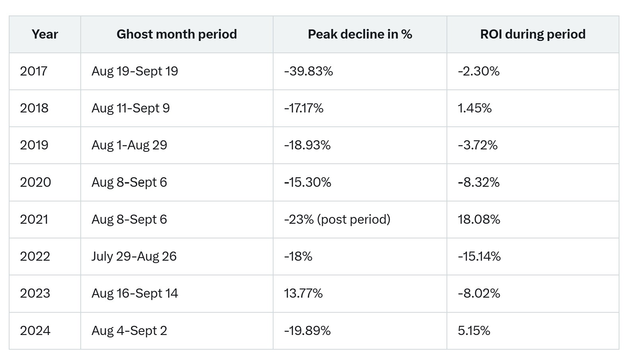The image size is (629, 364).
Task: Click the Aug 1-Aug 29 period cell
Action: click(129, 145)
